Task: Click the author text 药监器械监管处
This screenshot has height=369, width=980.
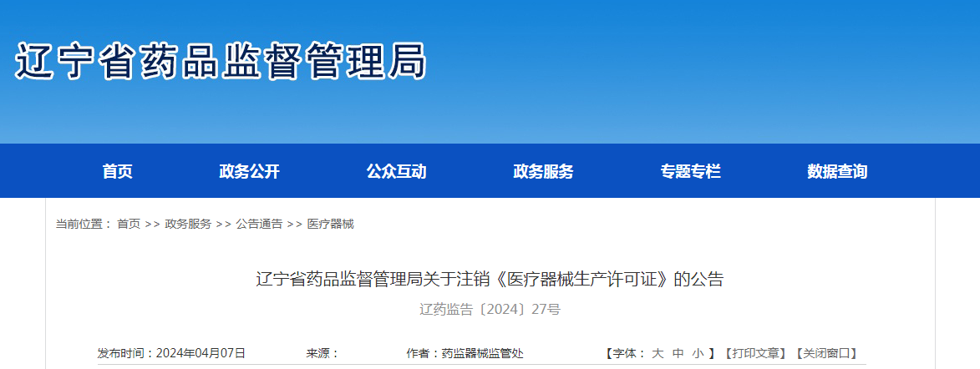Action: click(482, 353)
